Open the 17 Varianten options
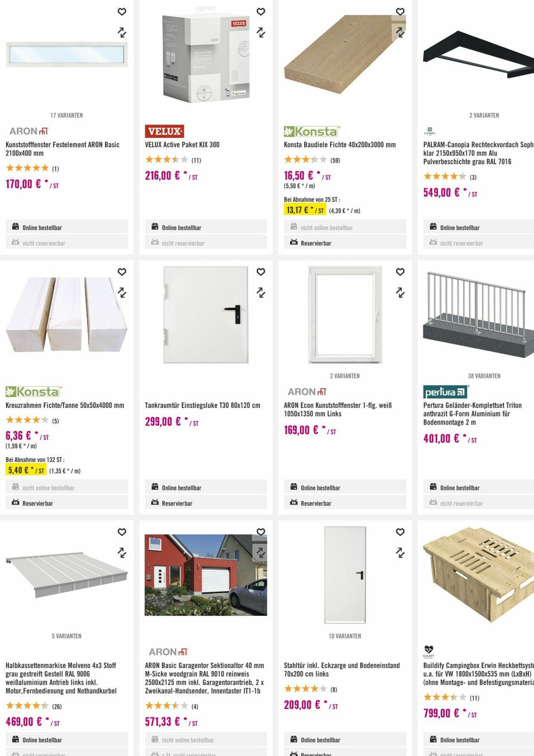The image size is (534, 756). tap(67, 115)
